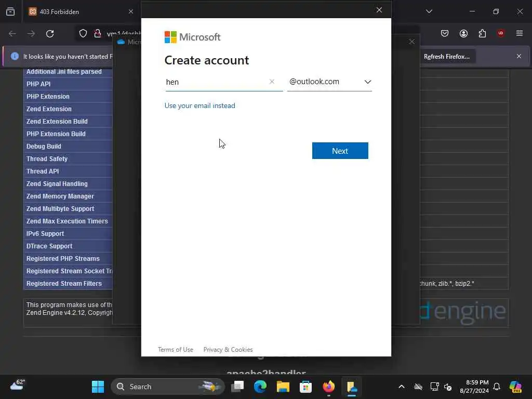Screen dimensions: 532x399
Task: Close the Microsoft Create account dialog
Action: click(x=379, y=10)
